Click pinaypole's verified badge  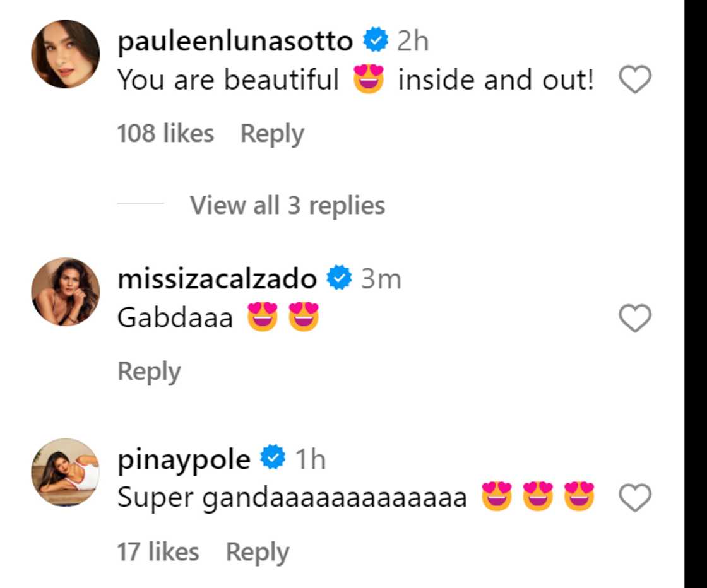[273, 459]
